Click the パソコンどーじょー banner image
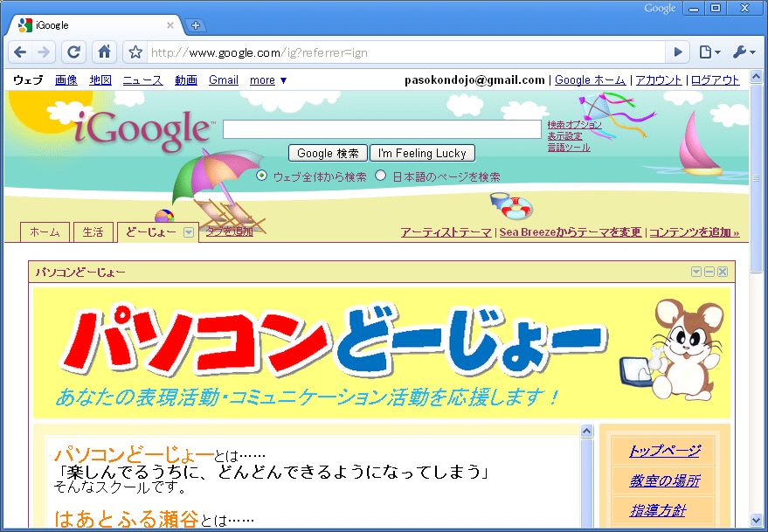This screenshot has height=532, width=768. (382, 353)
